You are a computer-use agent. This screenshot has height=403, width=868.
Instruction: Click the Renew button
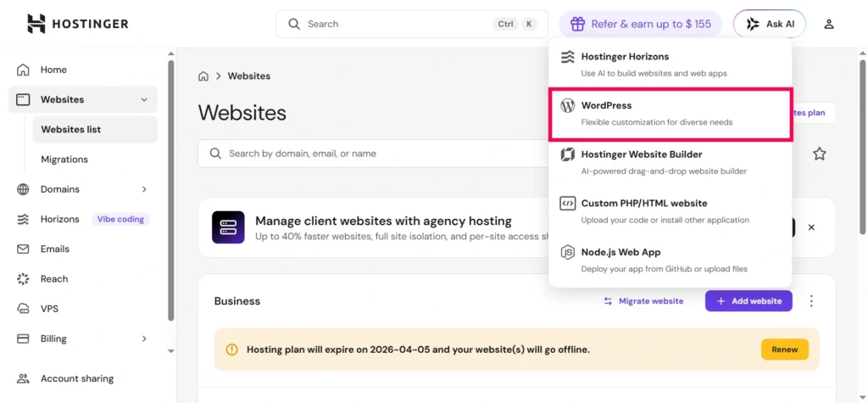784,349
